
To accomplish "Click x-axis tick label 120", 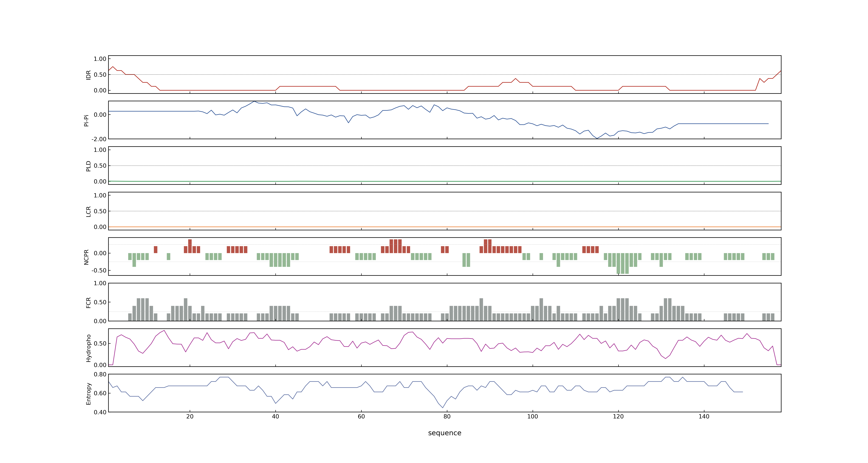I will [618, 416].
